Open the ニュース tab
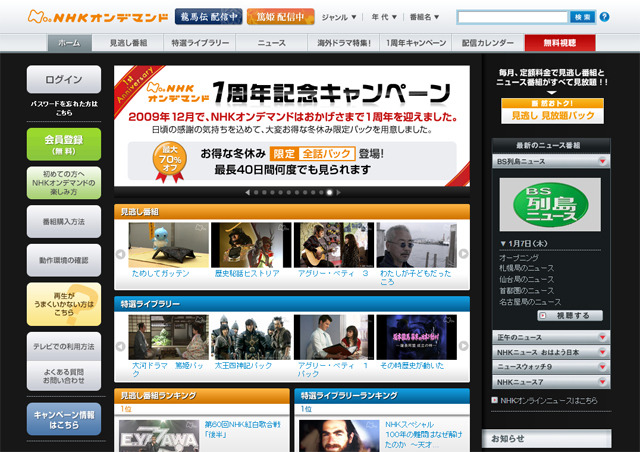The height and width of the screenshot is (452, 640). [271, 43]
